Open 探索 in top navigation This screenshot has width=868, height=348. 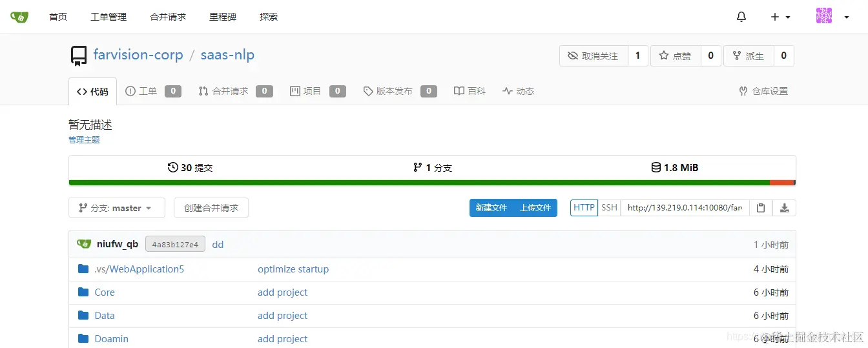(x=269, y=17)
